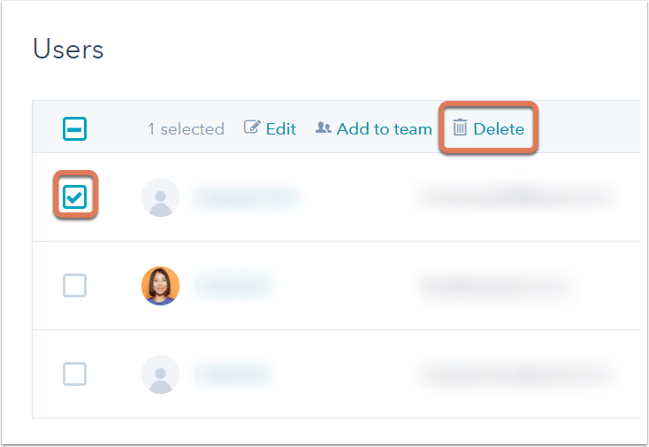649x447 pixels.
Task: Open the first user's blurred name link
Action: coord(247,197)
